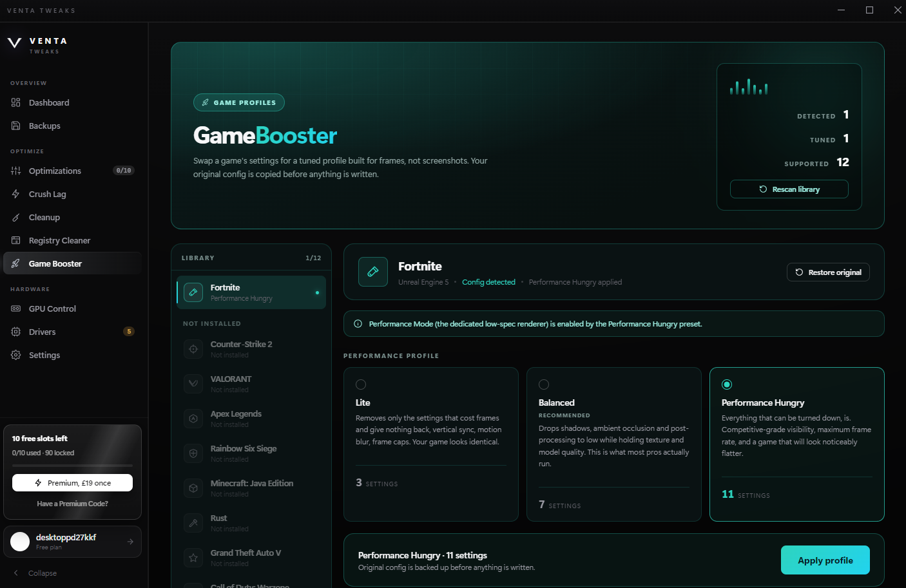The image size is (906, 588).
Task: Select Rainbow Six Siege library entry
Action: tap(251, 453)
